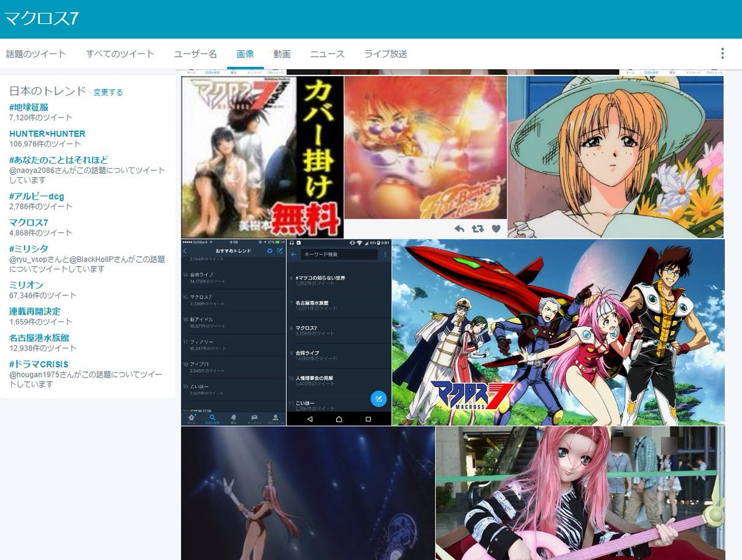
Task: Open the pink-haired doll with guitar photo
Action: pos(580,493)
